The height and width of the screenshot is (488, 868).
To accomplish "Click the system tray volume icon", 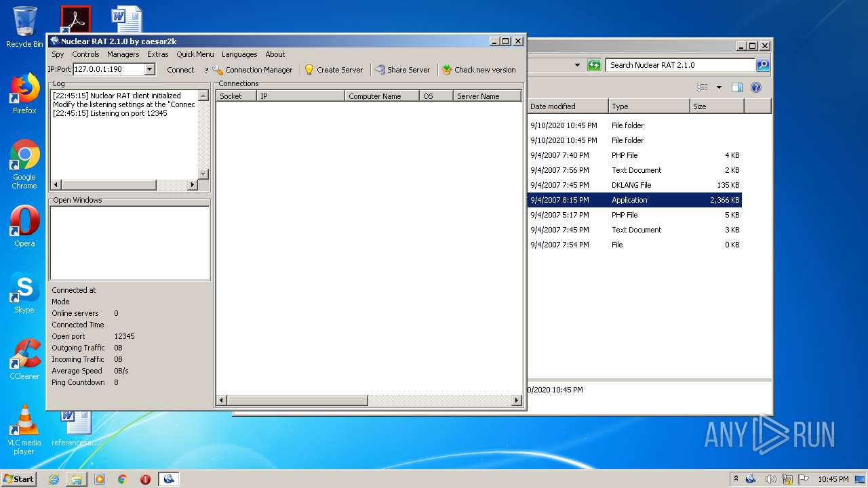I will click(770, 479).
